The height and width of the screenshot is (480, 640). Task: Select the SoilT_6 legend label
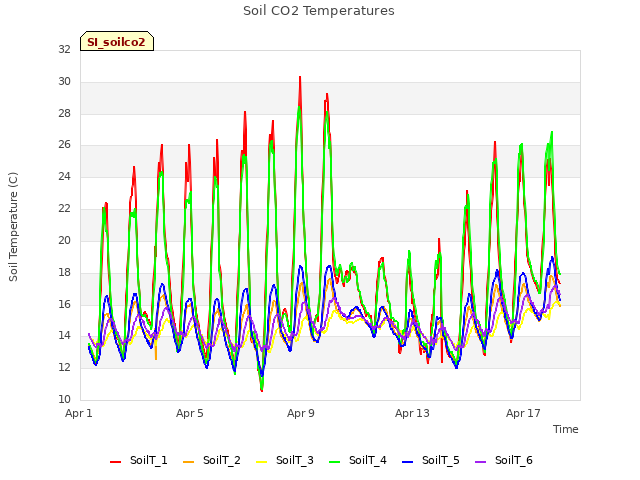(514, 460)
